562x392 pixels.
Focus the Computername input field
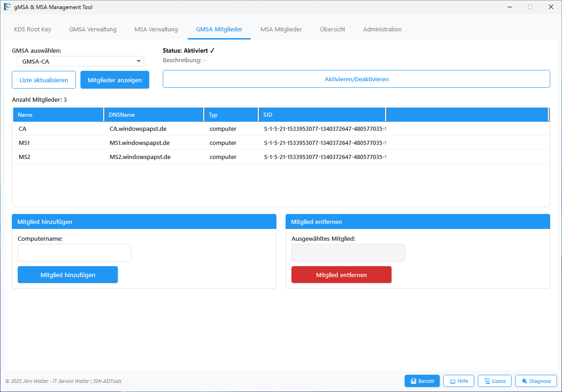75,253
